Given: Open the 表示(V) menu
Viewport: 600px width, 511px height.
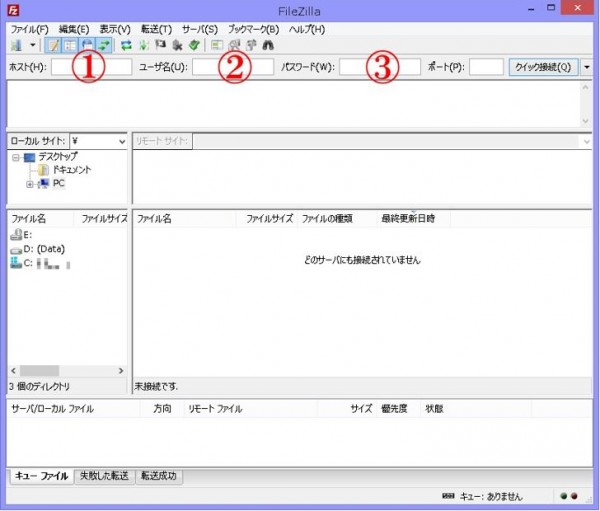Looking at the screenshot, I should (115, 29).
